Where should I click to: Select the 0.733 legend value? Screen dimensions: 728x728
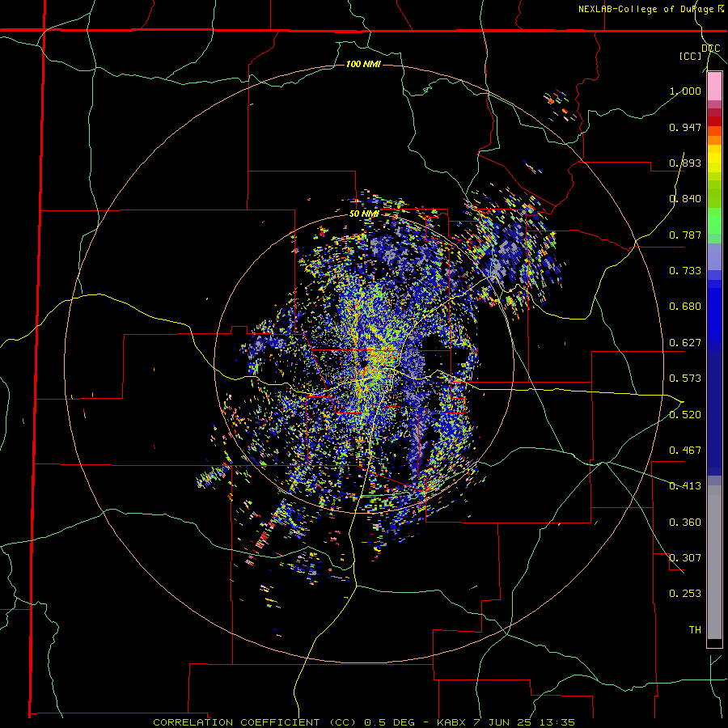coord(685,271)
